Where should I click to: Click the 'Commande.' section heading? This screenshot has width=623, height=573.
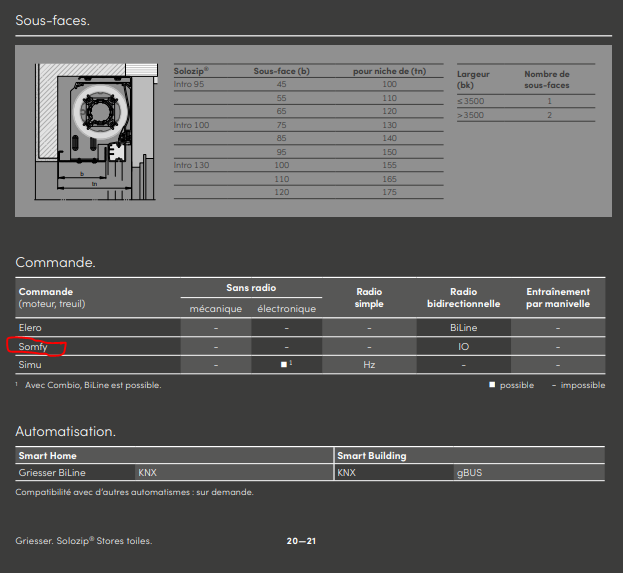55,262
